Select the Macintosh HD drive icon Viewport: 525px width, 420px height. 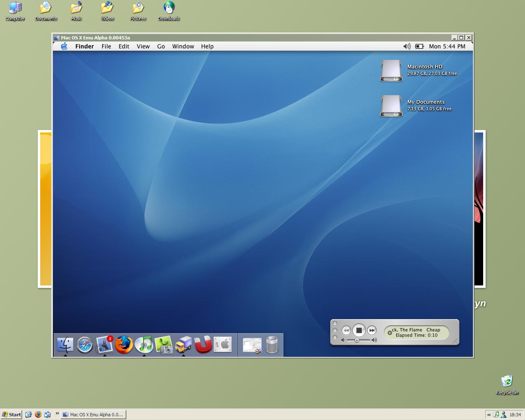click(391, 71)
